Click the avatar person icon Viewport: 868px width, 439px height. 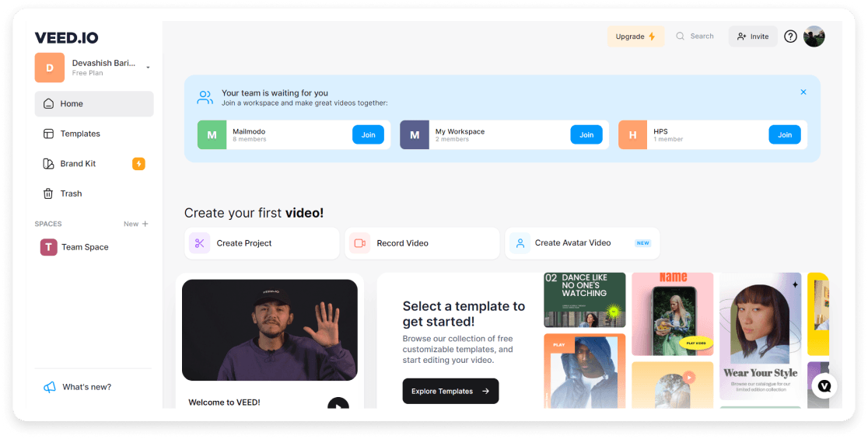520,243
